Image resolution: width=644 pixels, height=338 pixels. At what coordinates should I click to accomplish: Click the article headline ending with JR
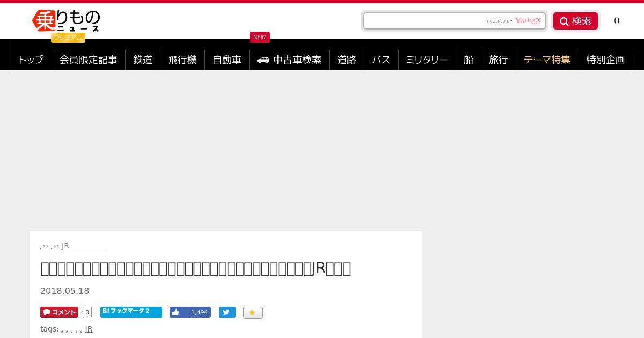tap(196, 268)
